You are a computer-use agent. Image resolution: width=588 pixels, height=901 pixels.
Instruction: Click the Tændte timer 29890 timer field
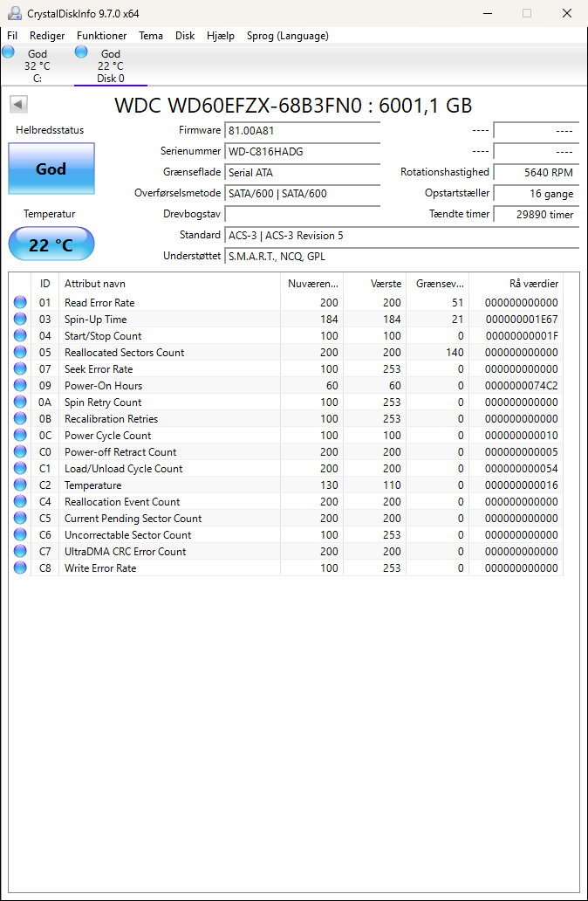point(536,214)
